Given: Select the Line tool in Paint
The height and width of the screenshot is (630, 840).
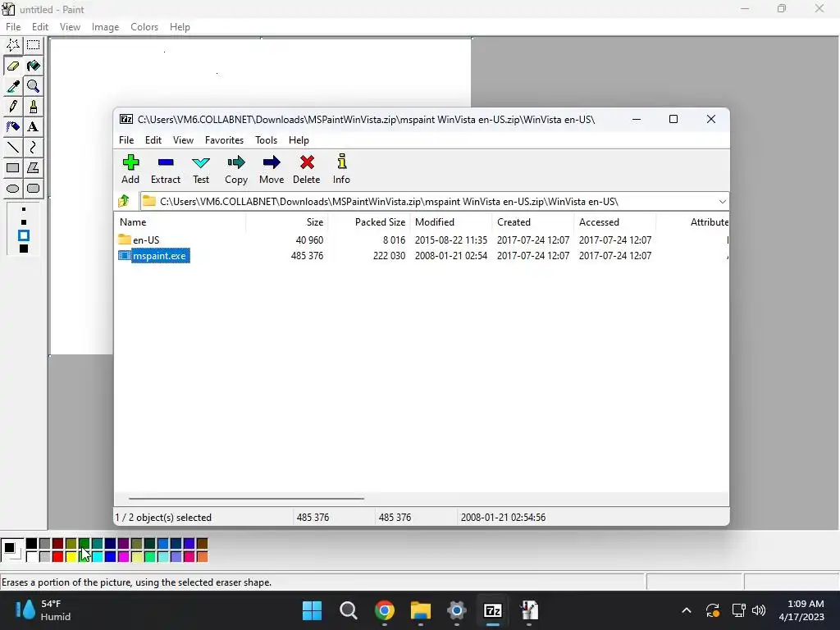Looking at the screenshot, I should [x=13, y=148].
